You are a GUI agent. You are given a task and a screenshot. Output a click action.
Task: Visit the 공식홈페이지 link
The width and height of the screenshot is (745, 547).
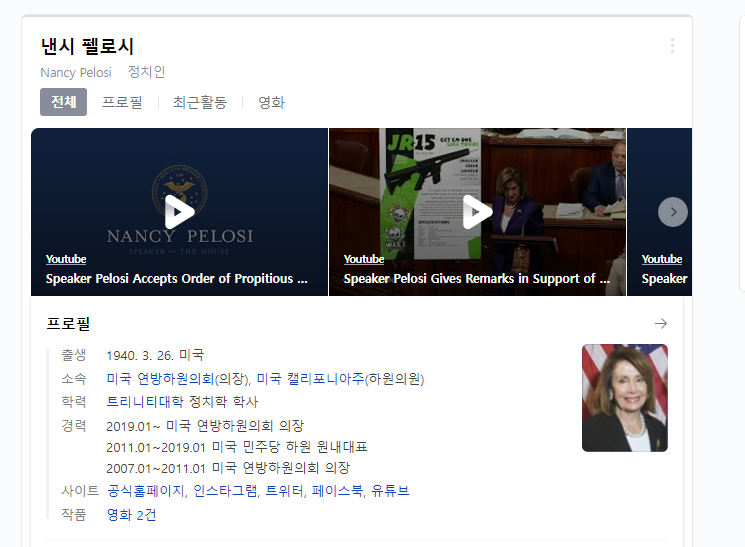point(146,490)
